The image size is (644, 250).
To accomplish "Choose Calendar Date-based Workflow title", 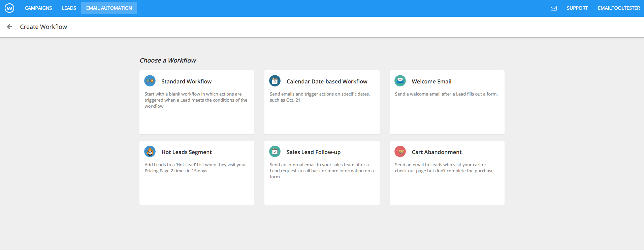I will [x=327, y=81].
